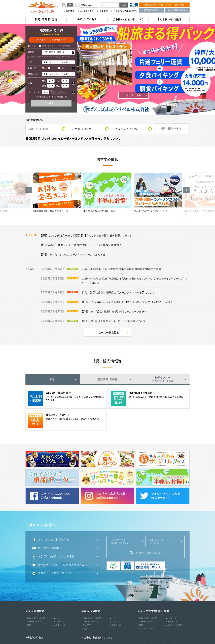
Task: Click ニュース一覧を見る button
Action: [107, 332]
